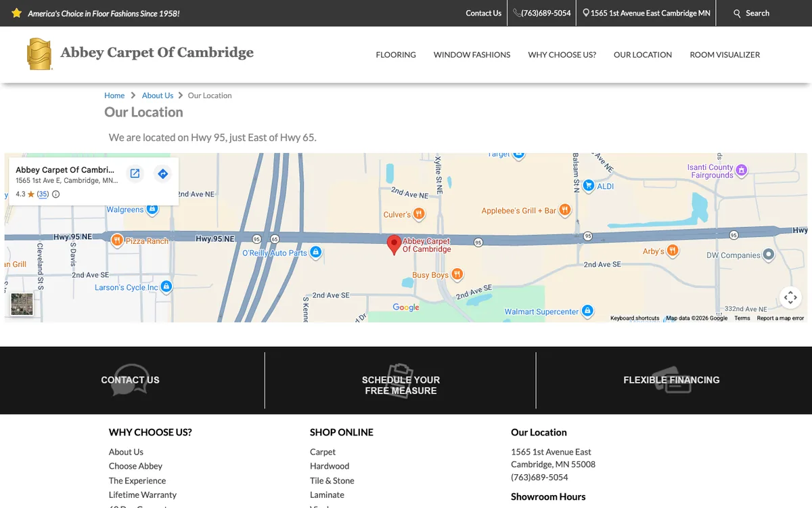Open the 35 reviews link
This screenshot has width=812, height=508.
click(x=43, y=194)
